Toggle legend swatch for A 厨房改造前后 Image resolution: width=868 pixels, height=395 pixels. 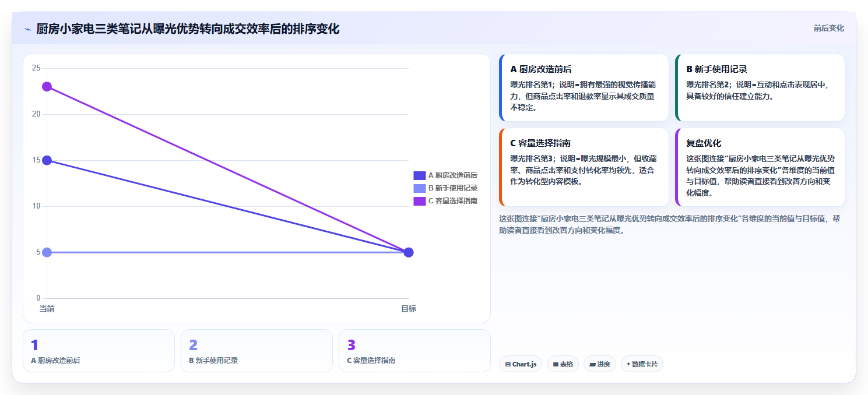[x=420, y=175]
